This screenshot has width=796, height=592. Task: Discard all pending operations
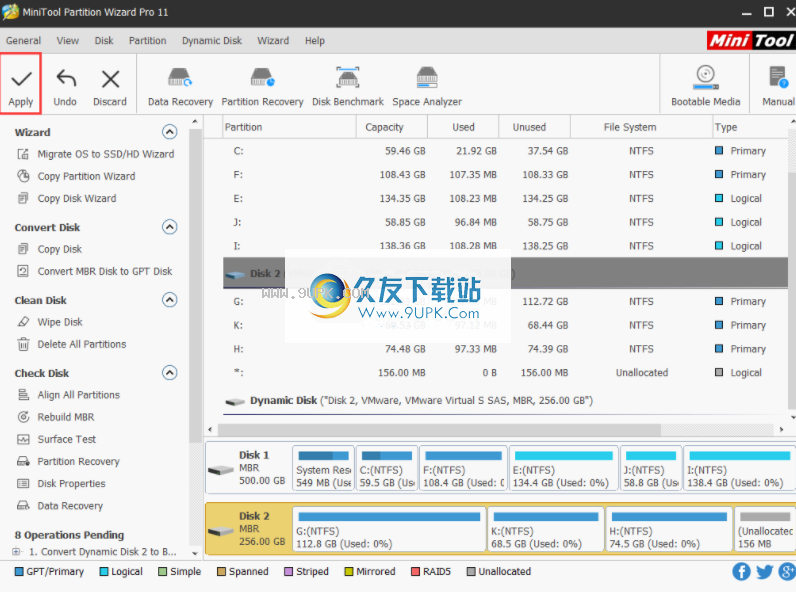pyautogui.click(x=110, y=87)
